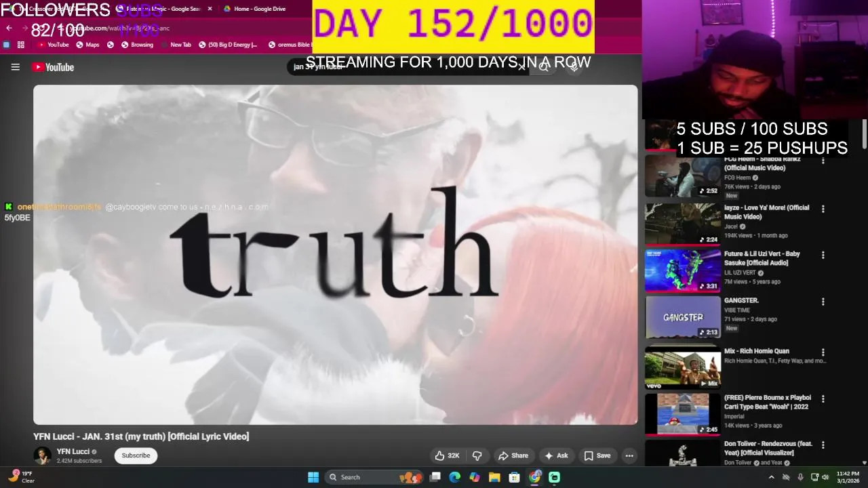868x488 pixels.
Task: Open Don Toliver - Rendezvous video title
Action: pos(768,448)
